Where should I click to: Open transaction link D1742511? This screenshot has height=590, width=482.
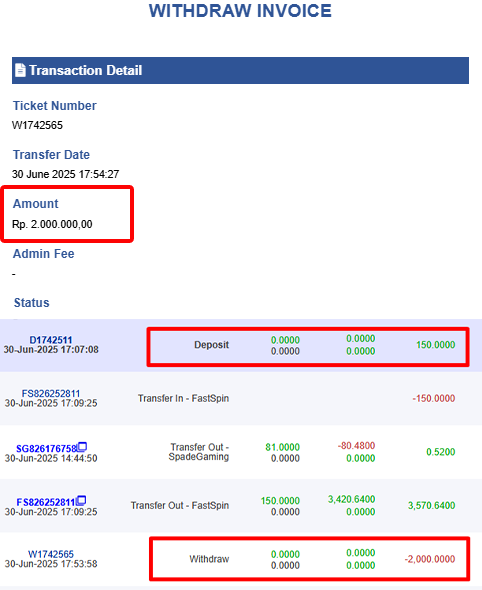tap(51, 340)
